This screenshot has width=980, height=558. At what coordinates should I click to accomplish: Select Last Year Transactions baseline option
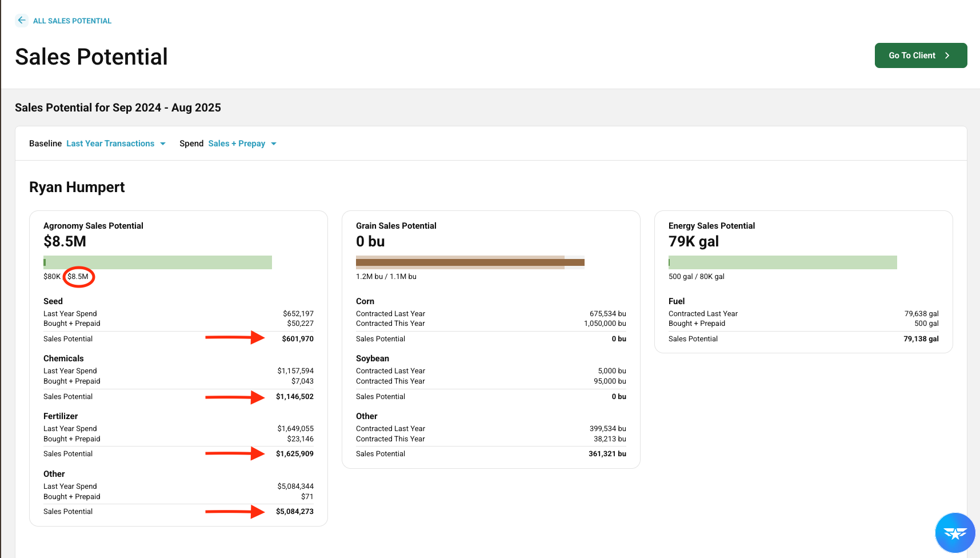pos(110,144)
